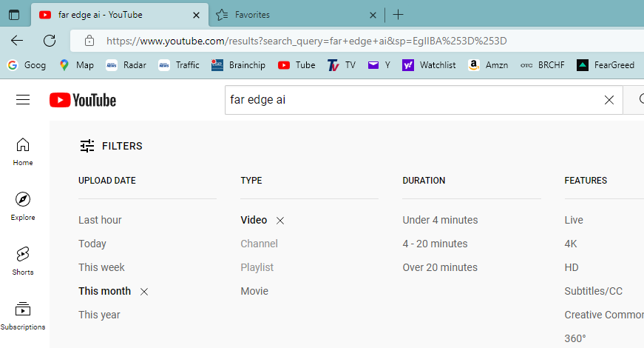Screen dimensions: 644x348
Task: Open Subscriptions in the sidebar
Action: (23, 316)
